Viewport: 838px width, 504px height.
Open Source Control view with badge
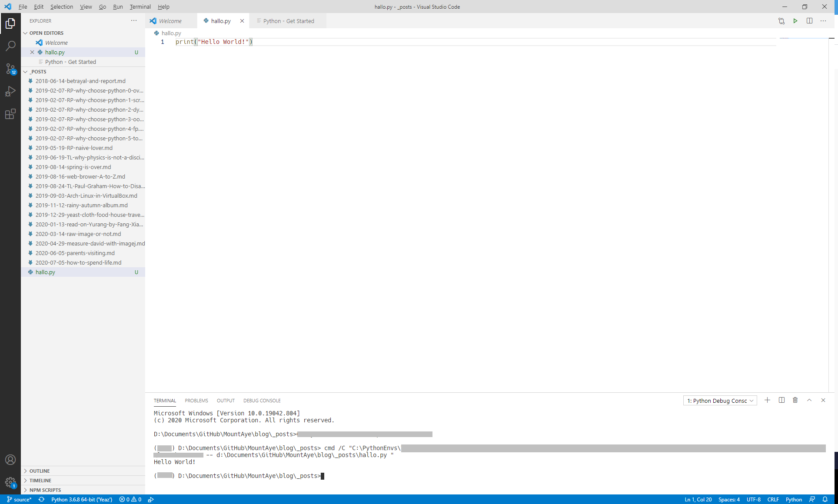(10, 69)
